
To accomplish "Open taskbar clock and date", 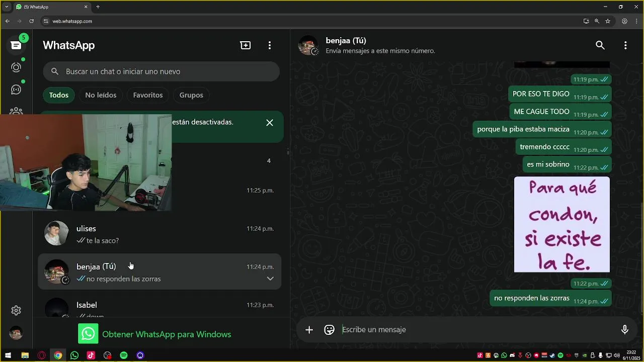I will click(631, 355).
